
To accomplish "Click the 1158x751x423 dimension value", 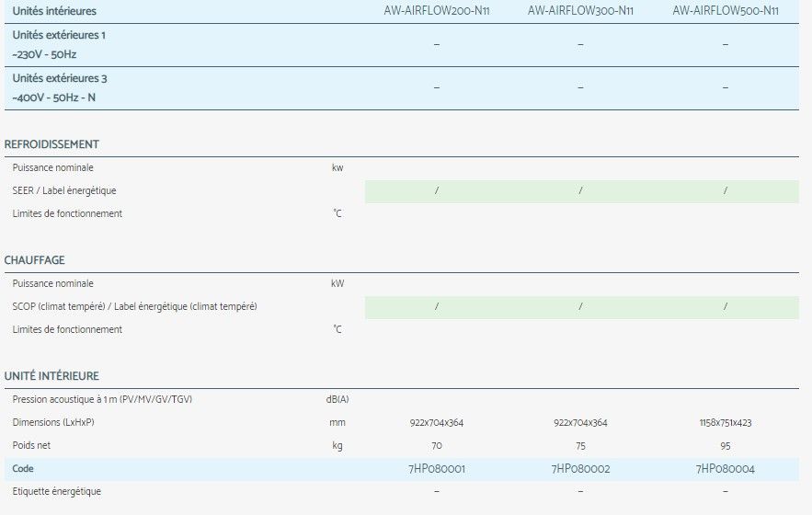I will [726, 423].
